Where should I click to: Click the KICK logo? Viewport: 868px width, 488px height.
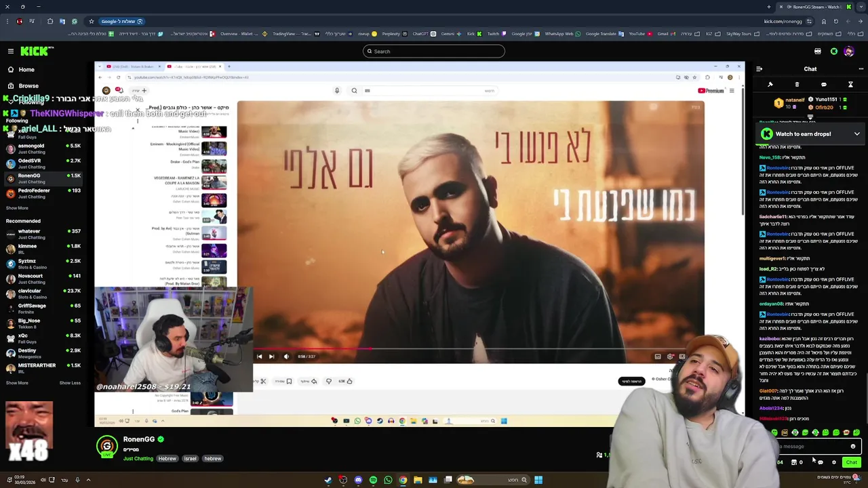tap(37, 52)
